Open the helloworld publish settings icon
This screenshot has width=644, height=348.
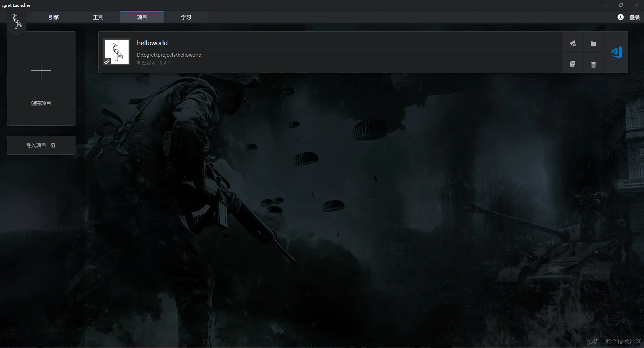tap(573, 43)
